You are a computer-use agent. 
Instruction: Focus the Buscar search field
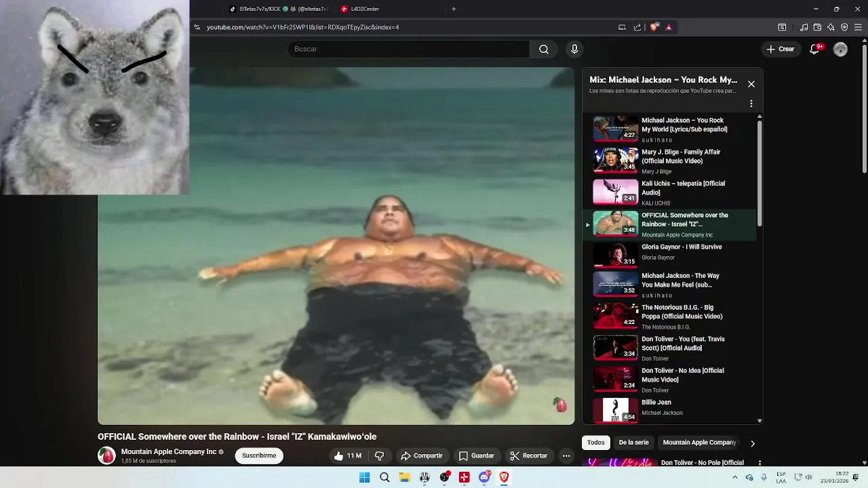pos(408,49)
